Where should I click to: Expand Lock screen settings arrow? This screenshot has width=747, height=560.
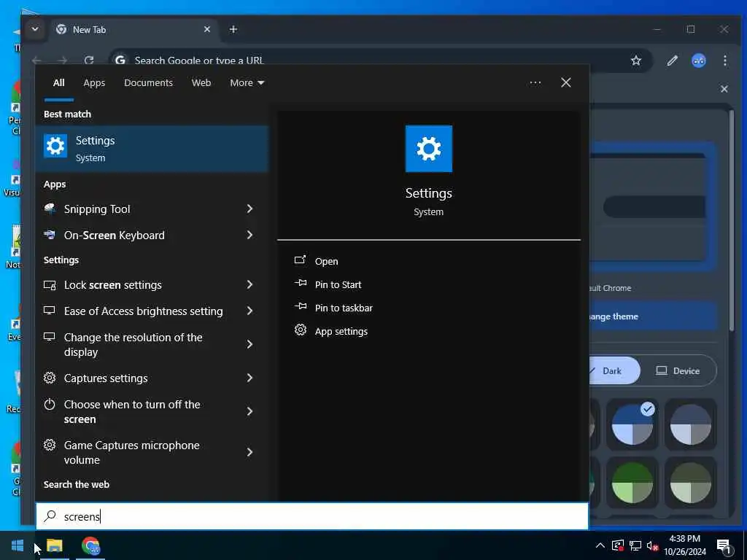click(249, 285)
